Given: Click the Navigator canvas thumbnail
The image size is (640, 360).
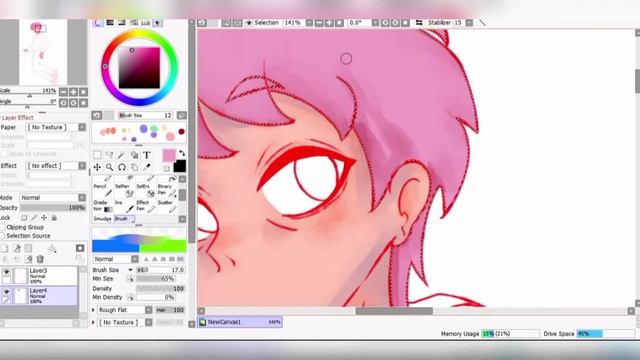Looking at the screenshot, I should [43, 52].
